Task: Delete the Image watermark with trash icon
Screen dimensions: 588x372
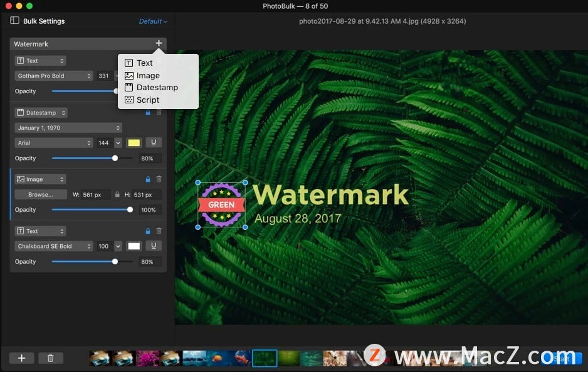Action: [x=159, y=179]
